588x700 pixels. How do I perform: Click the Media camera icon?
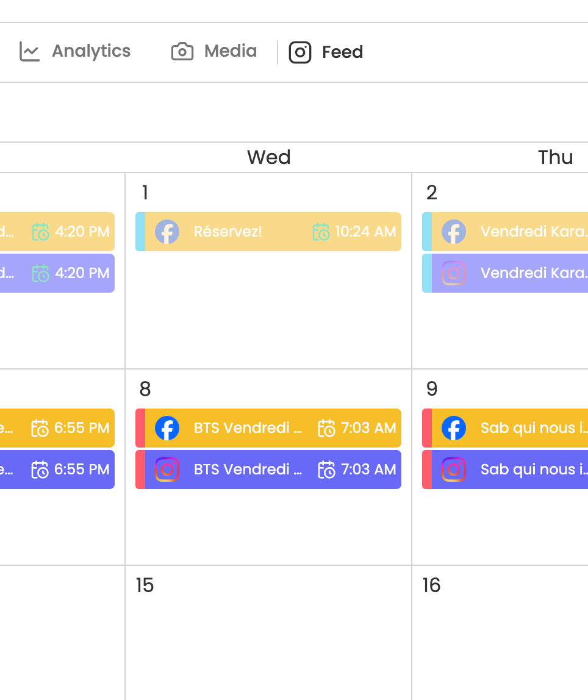click(182, 52)
